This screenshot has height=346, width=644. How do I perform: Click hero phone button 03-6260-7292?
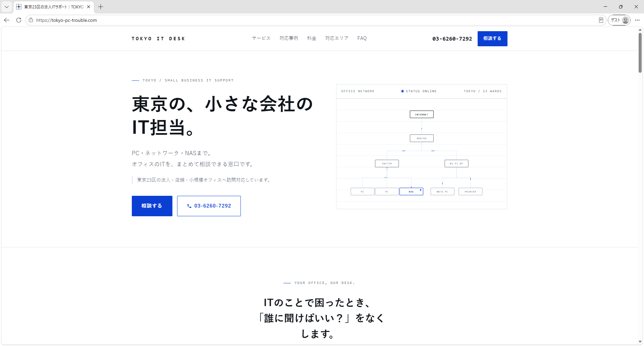[209, 206]
